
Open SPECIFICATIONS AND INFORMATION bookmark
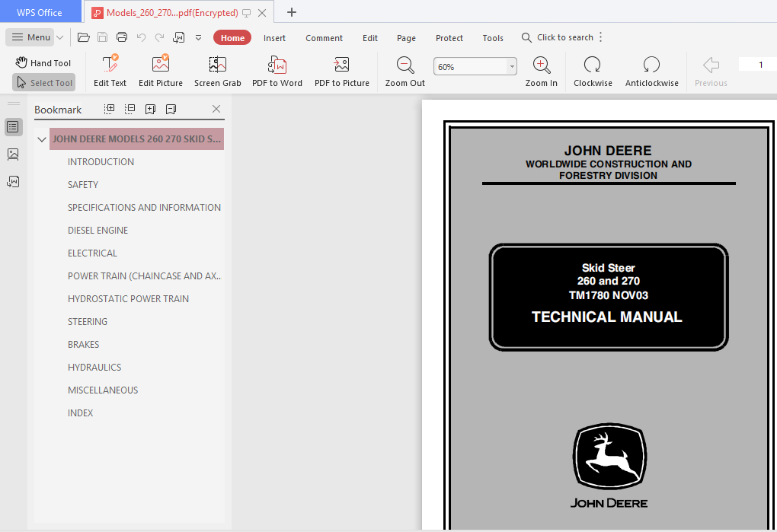coord(144,207)
